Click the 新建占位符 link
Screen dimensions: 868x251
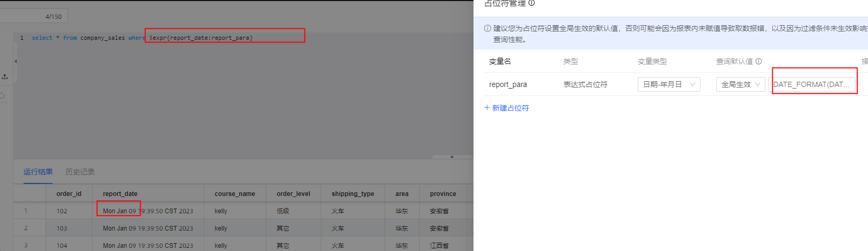coord(506,108)
